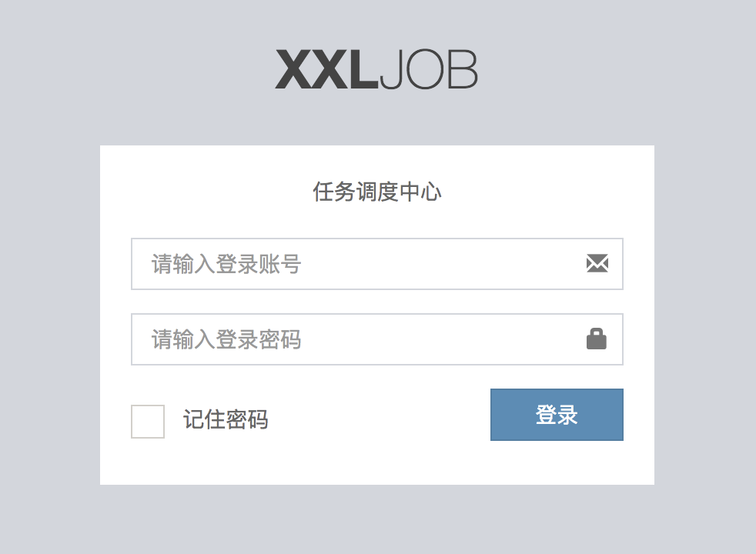Click white space between checkbox label and 登录
The image size is (756, 554).
coord(377,420)
